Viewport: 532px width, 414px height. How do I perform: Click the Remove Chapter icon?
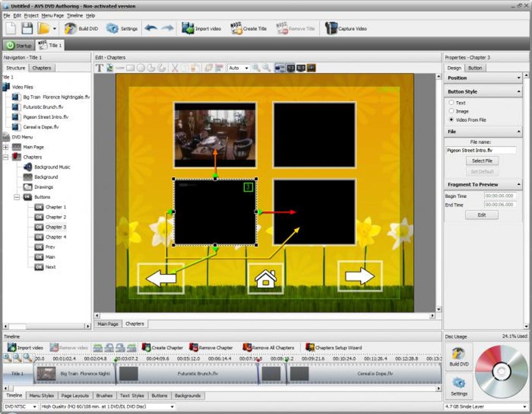pyautogui.click(x=194, y=347)
